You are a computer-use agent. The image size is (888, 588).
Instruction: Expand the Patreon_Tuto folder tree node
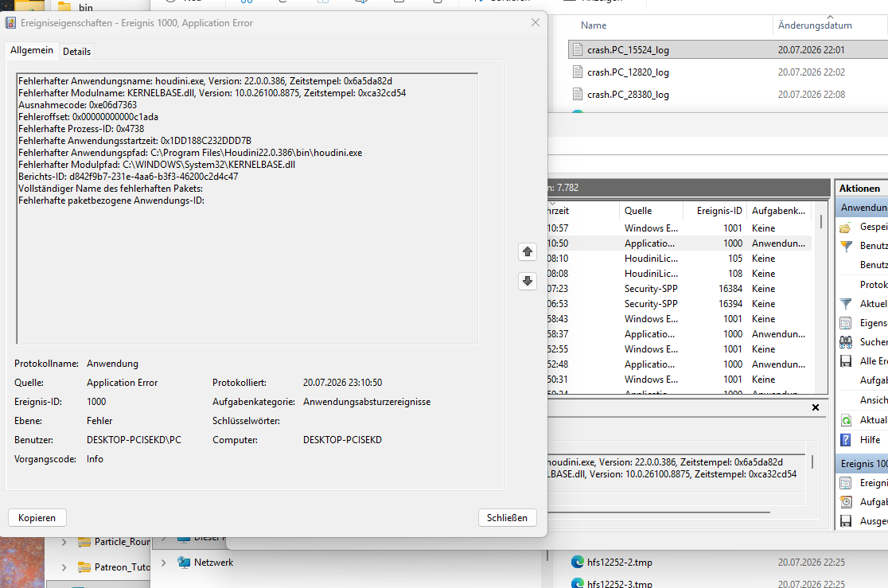[64, 567]
